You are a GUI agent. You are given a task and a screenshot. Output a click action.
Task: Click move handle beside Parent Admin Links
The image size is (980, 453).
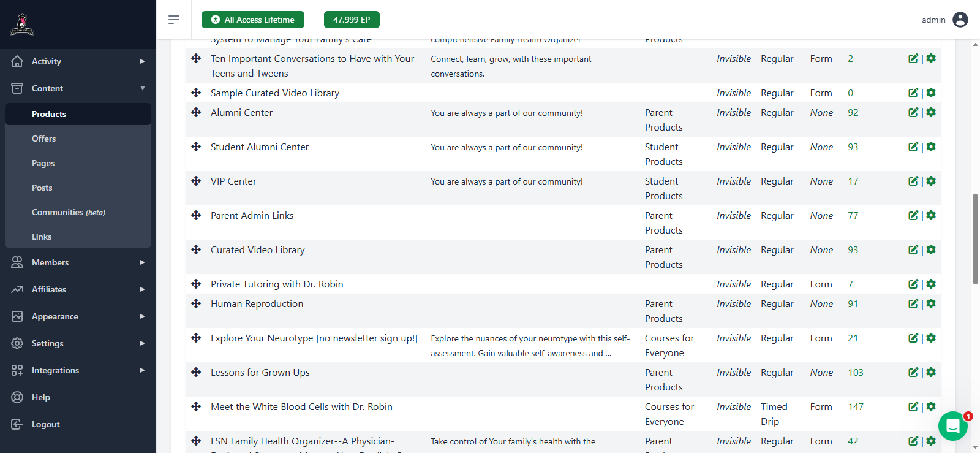pyautogui.click(x=196, y=216)
